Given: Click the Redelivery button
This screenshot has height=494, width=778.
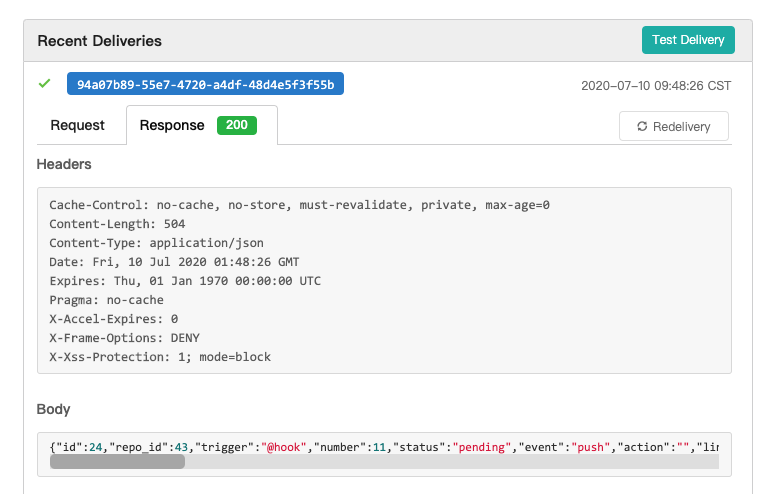Looking at the screenshot, I should click(673, 126).
